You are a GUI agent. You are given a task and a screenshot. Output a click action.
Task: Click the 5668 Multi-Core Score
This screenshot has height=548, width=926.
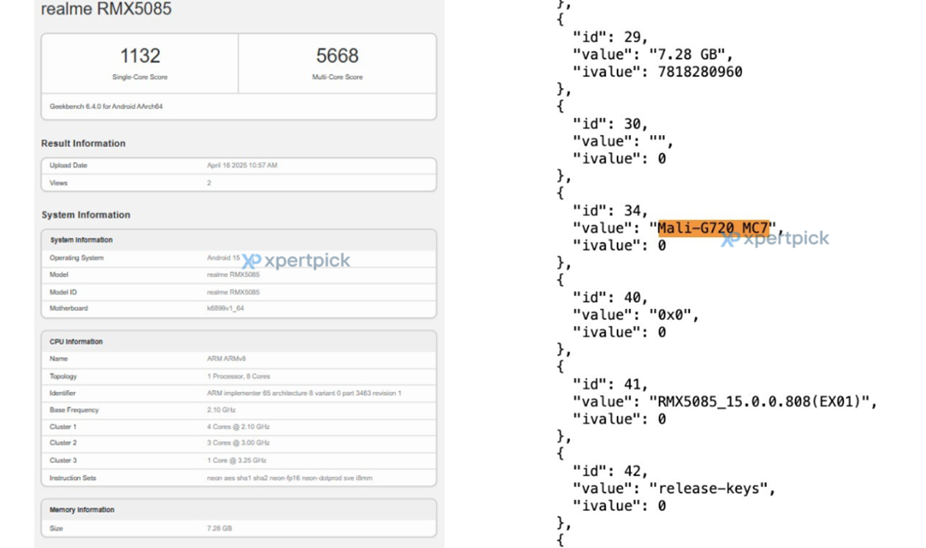click(337, 57)
